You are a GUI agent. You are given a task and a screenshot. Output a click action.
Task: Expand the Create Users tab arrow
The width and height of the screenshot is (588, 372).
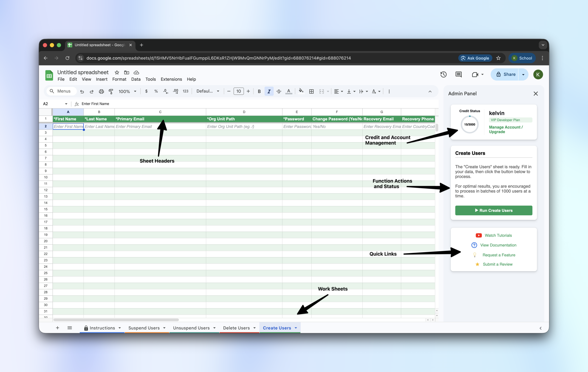click(x=296, y=328)
